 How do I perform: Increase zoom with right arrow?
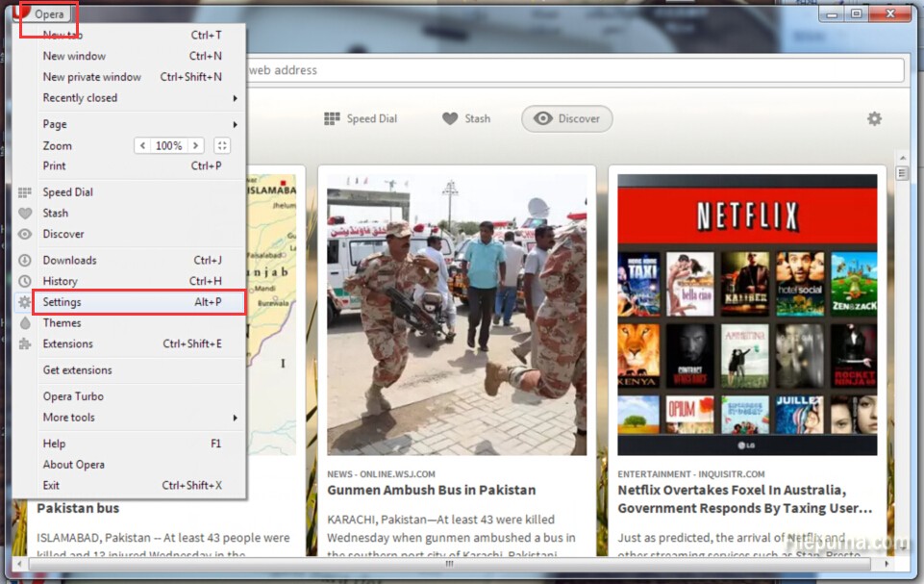coord(195,146)
